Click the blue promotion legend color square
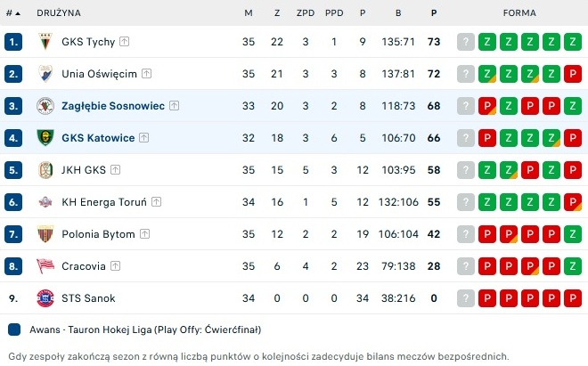 14,329
